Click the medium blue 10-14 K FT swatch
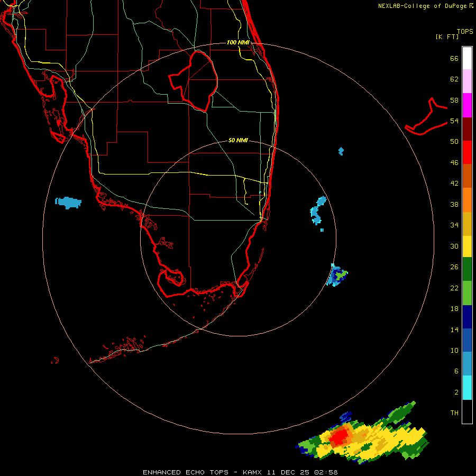The width and height of the screenshot is (476, 476). (x=467, y=340)
